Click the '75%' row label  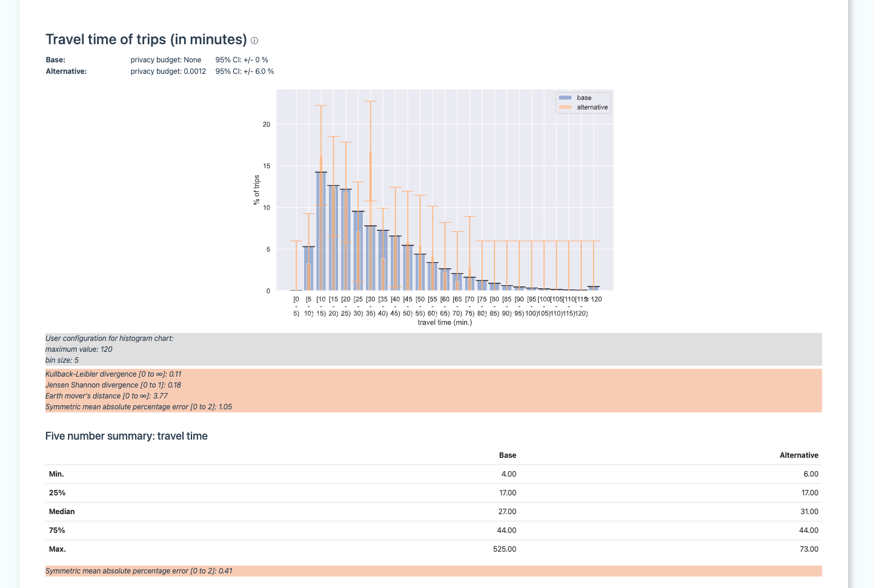tap(57, 530)
